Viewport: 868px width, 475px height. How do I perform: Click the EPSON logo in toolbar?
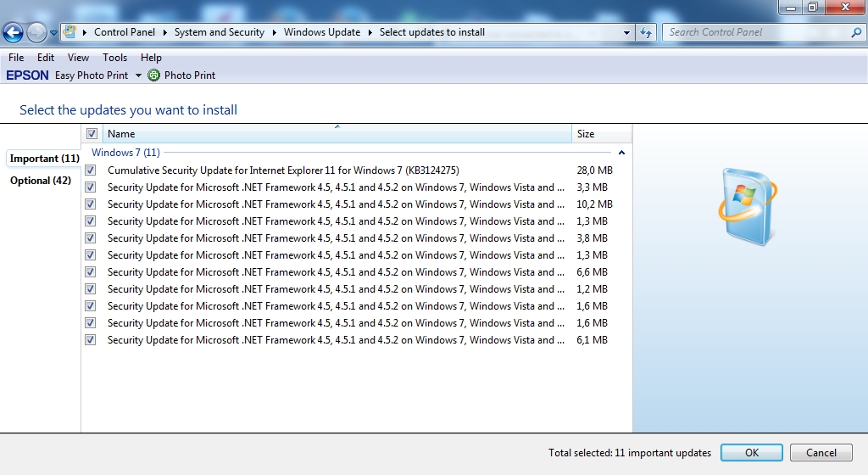[x=27, y=75]
